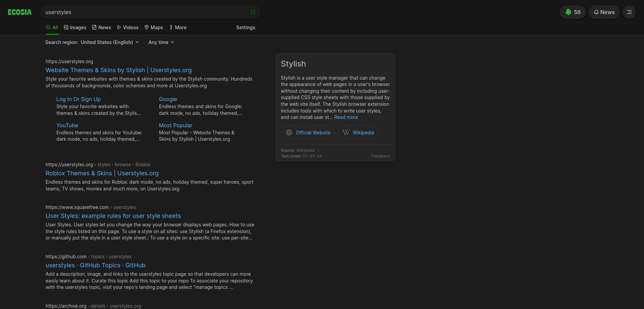Click the Wikipedia W icon
Screen dimensions: 644x309
[346, 133]
